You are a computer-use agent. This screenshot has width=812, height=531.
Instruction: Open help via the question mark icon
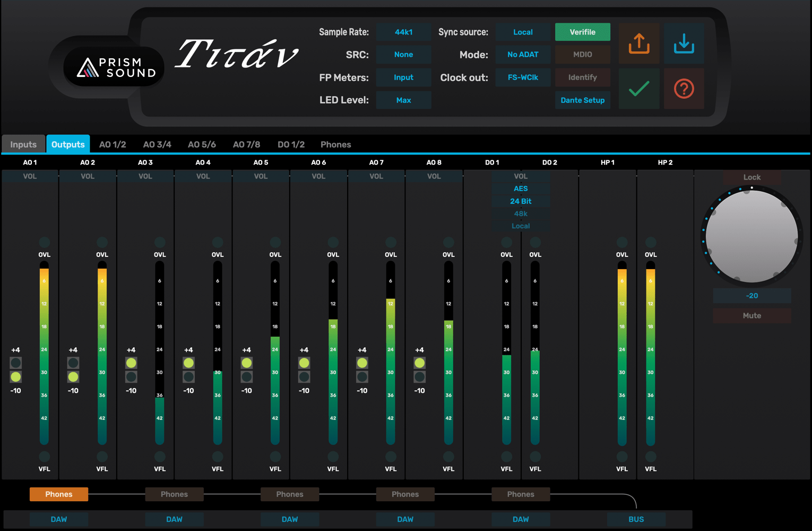point(684,89)
